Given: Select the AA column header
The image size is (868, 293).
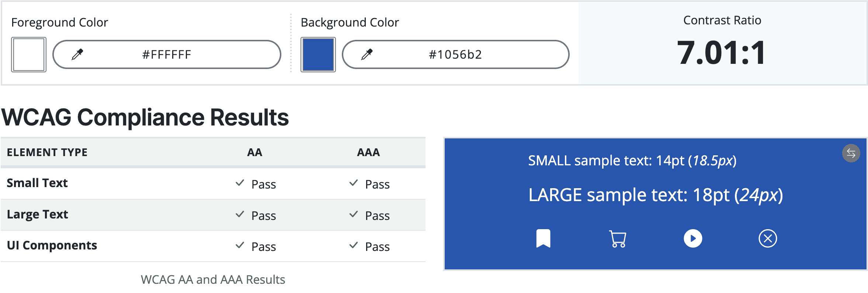Looking at the screenshot, I should (255, 152).
